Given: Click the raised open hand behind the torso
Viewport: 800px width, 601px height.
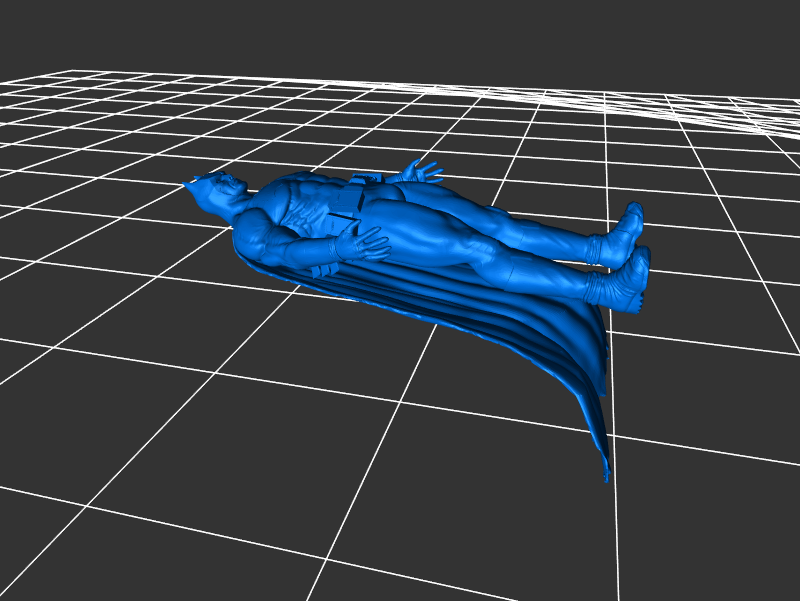Looking at the screenshot, I should point(421,171).
